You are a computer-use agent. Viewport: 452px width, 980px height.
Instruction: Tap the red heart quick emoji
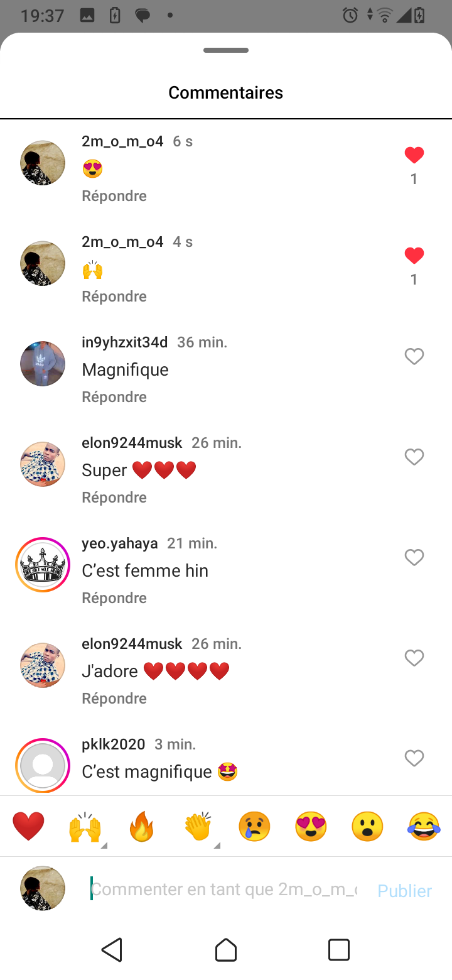point(28,826)
